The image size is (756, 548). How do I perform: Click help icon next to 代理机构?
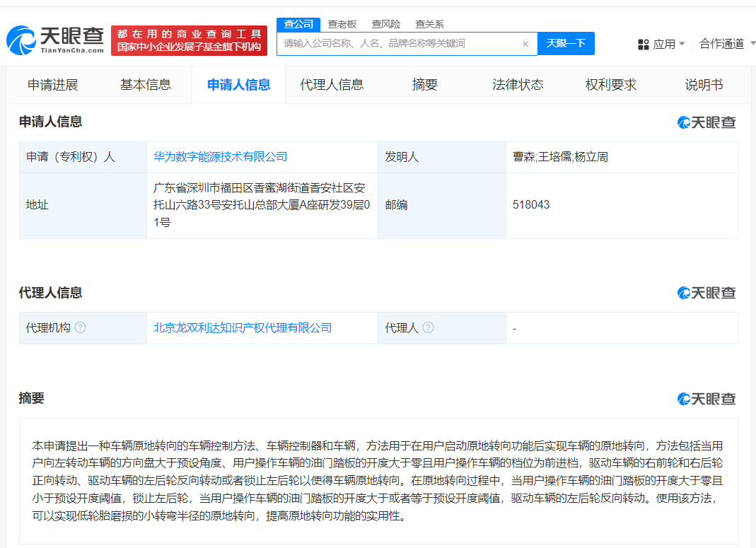click(81, 328)
